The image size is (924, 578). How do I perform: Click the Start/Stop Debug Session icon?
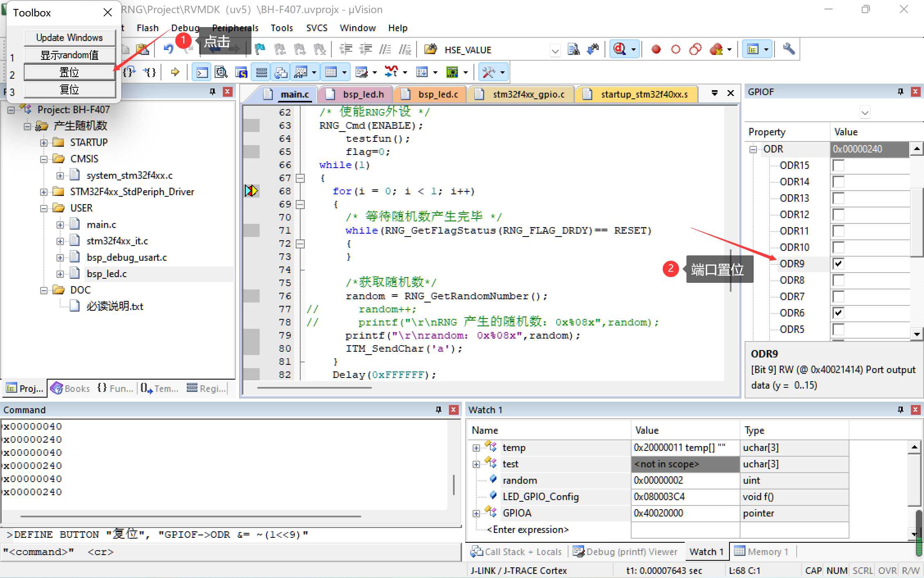(619, 49)
